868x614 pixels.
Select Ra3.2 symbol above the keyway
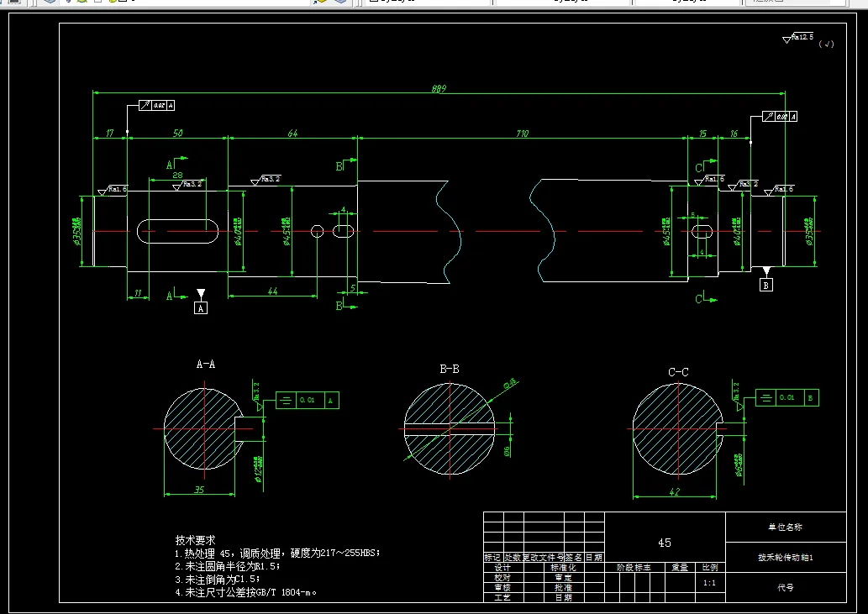(188, 186)
